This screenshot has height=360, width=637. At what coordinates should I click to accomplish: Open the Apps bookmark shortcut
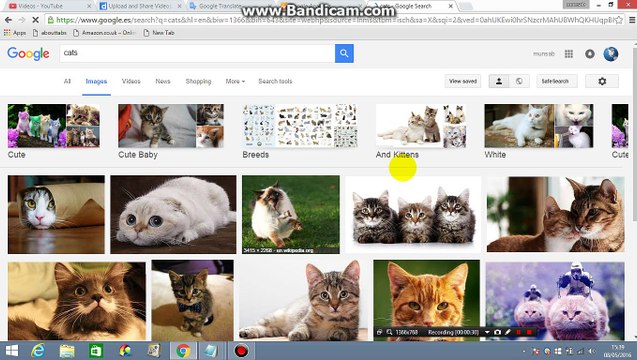click(15, 33)
